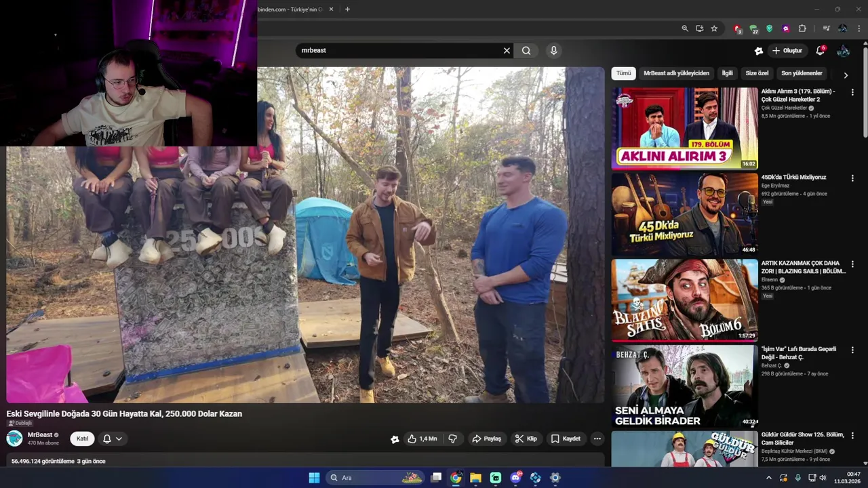
Task: Open more actions three-dot button under video
Action: tap(597, 439)
